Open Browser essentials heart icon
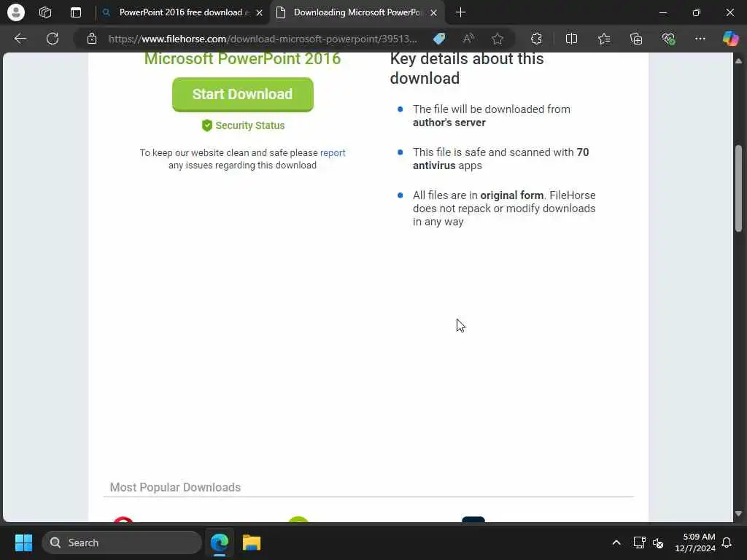Image resolution: width=747 pixels, height=560 pixels. 668,39
